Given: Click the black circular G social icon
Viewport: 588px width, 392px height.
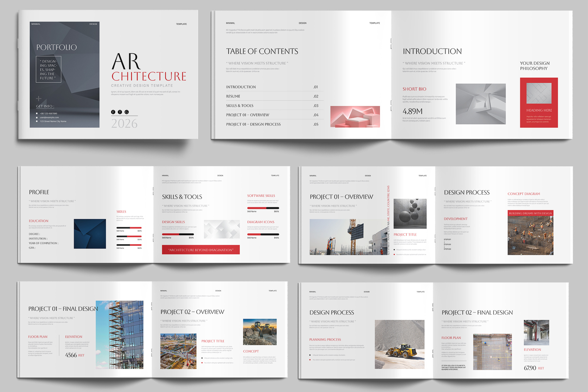Looking at the screenshot, I should tap(127, 112).
